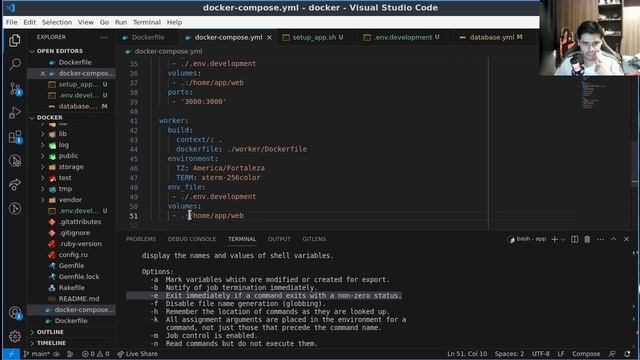Split the terminal panel

coord(574,239)
